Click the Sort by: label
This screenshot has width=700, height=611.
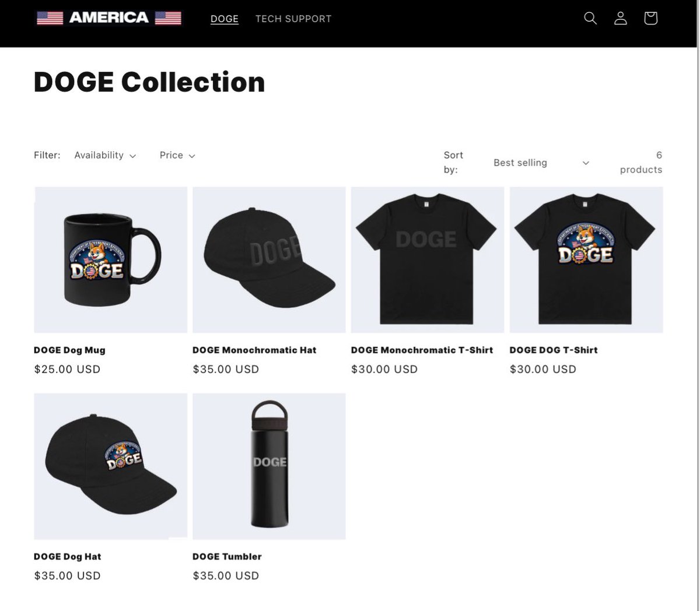pos(453,162)
